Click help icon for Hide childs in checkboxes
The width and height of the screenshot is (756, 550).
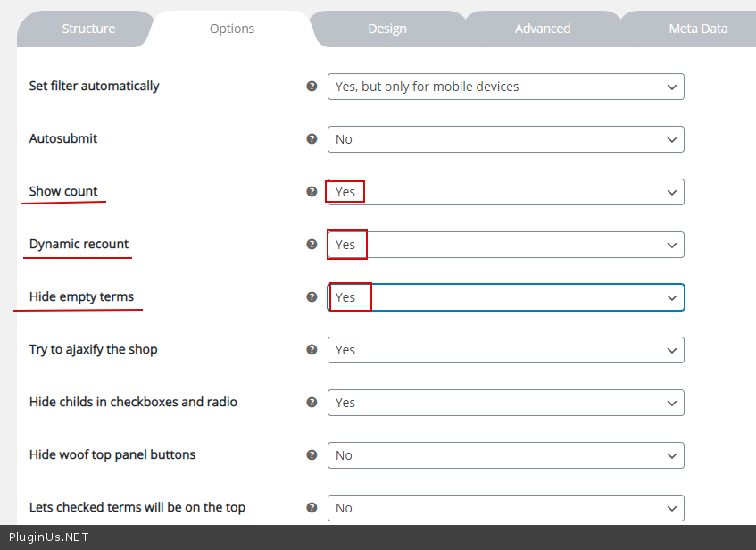312,403
